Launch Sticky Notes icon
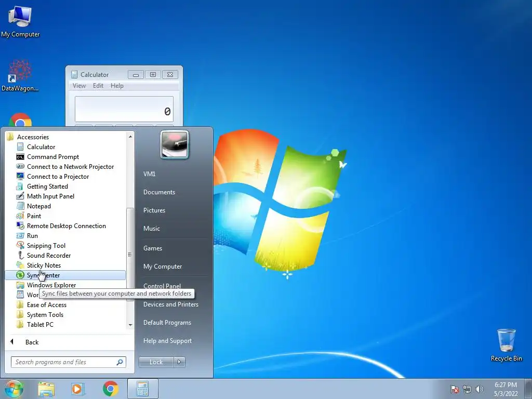Image resolution: width=532 pixels, height=399 pixels. point(20,265)
